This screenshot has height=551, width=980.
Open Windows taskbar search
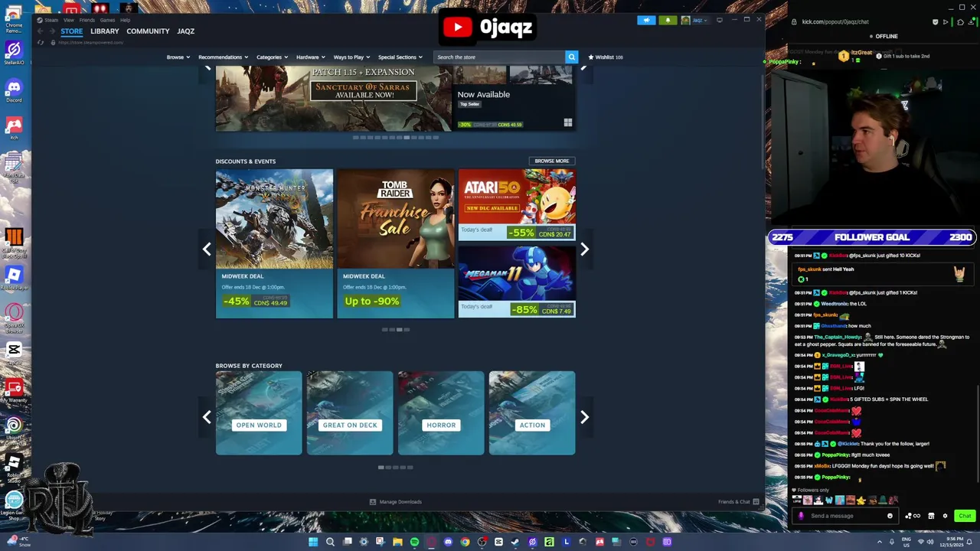pos(330,542)
